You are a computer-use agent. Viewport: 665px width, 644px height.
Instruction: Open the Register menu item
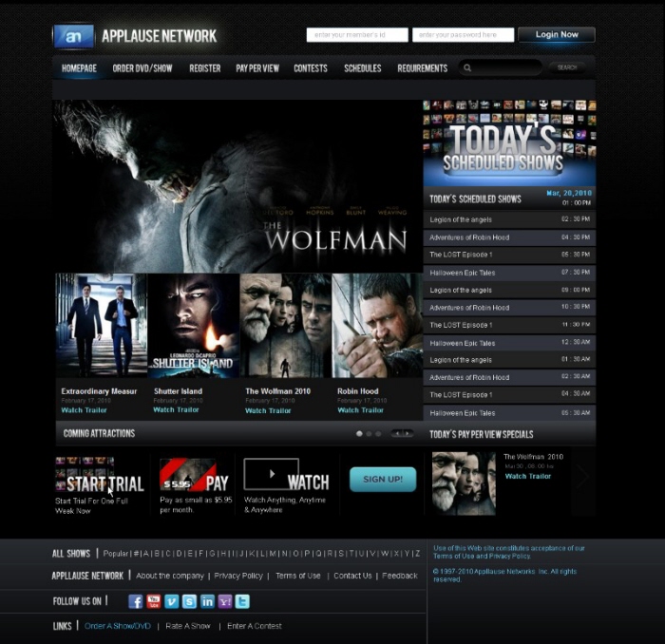click(205, 68)
